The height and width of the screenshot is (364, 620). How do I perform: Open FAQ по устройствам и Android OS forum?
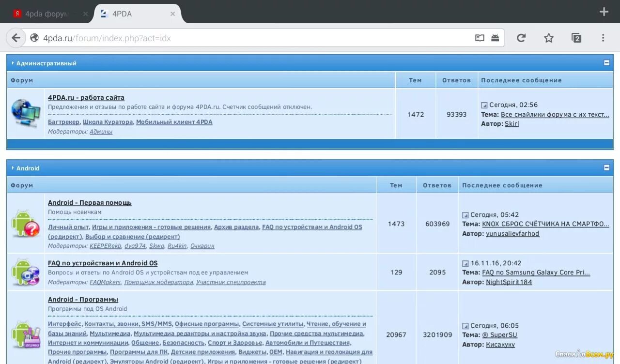tap(103, 263)
